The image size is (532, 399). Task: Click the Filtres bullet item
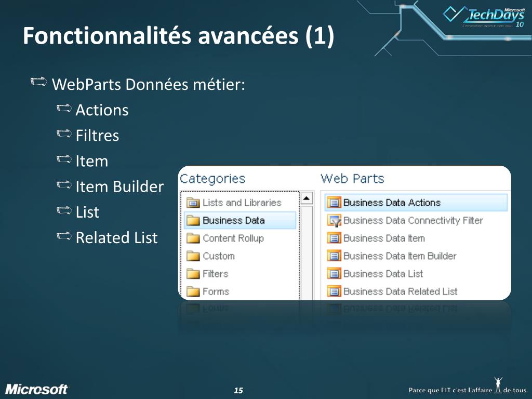click(x=97, y=136)
